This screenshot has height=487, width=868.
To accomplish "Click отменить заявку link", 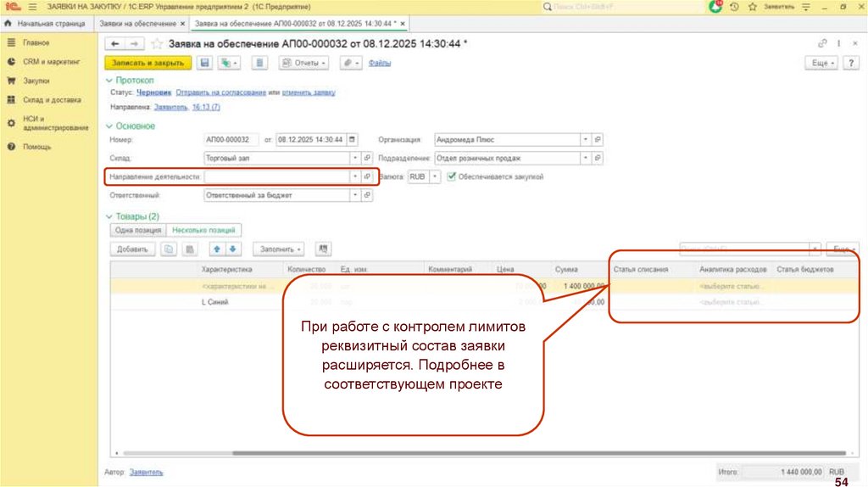I will point(309,92).
